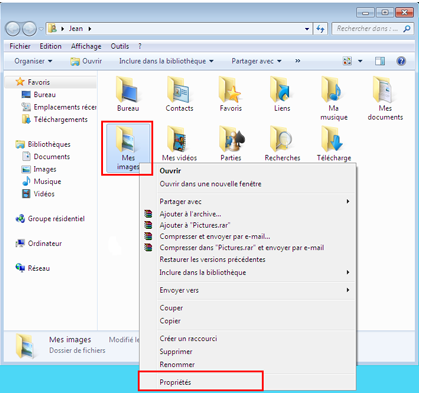Screen dimensions: 421x393
Task: Open the Bureau folder icon
Action: click(128, 94)
